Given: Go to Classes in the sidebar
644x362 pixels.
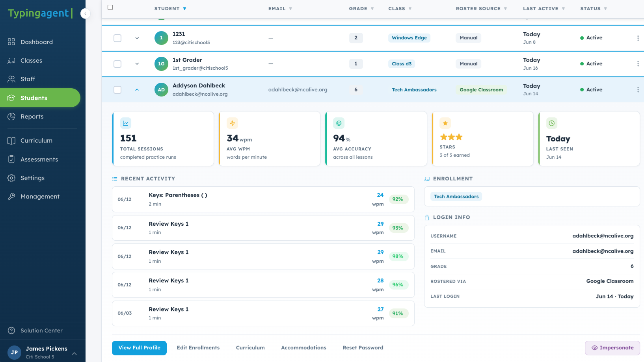Looking at the screenshot, I should coord(31,61).
